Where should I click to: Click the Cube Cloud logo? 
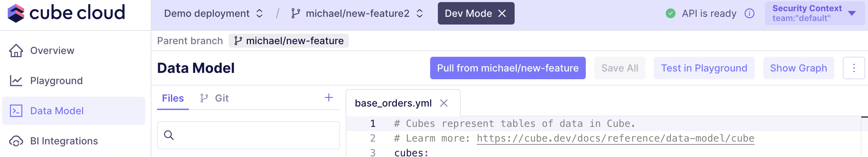click(66, 13)
